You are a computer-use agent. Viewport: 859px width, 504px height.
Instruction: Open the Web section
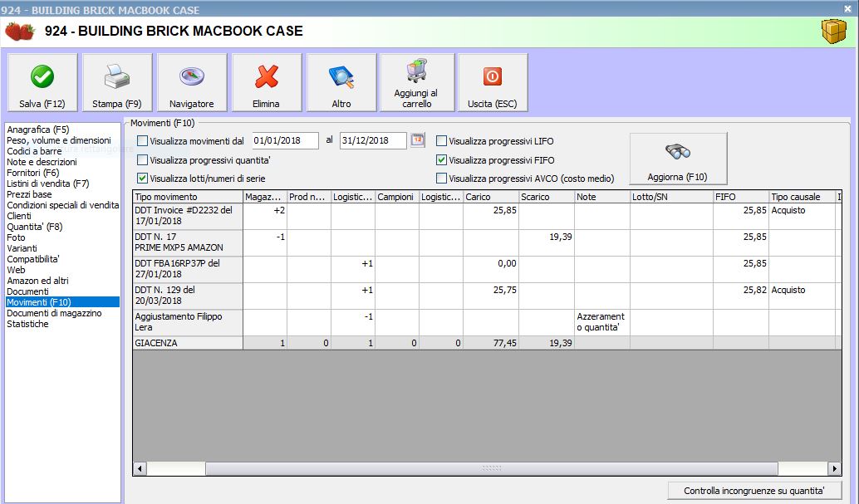tap(16, 270)
